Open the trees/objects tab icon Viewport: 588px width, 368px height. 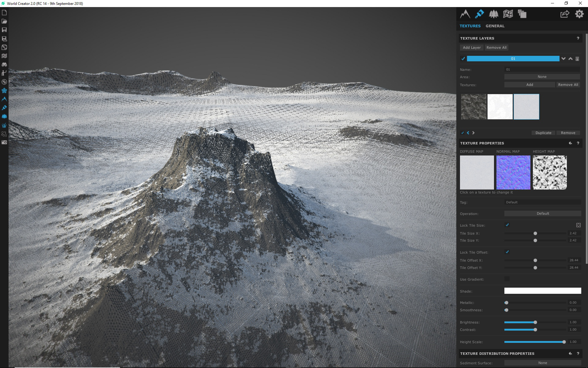click(x=493, y=14)
